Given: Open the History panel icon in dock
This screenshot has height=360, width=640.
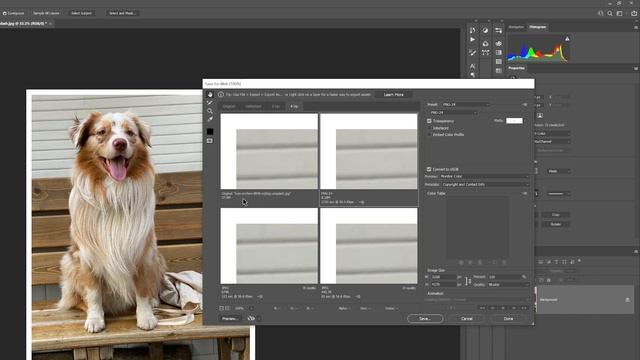Looking at the screenshot, I should 472,30.
